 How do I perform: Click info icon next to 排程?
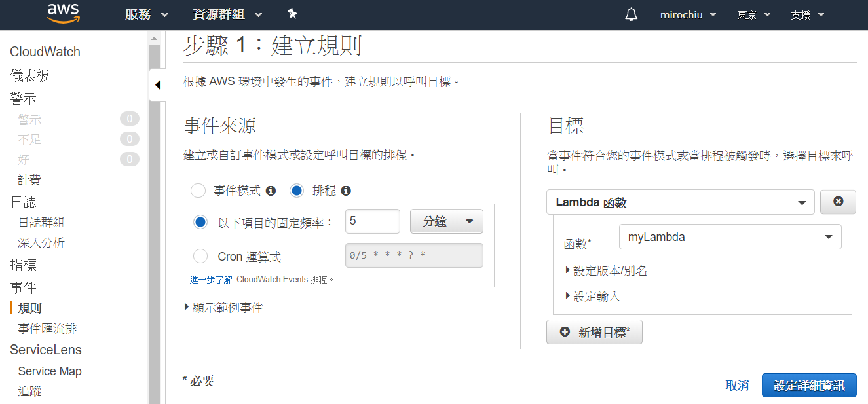coord(346,191)
